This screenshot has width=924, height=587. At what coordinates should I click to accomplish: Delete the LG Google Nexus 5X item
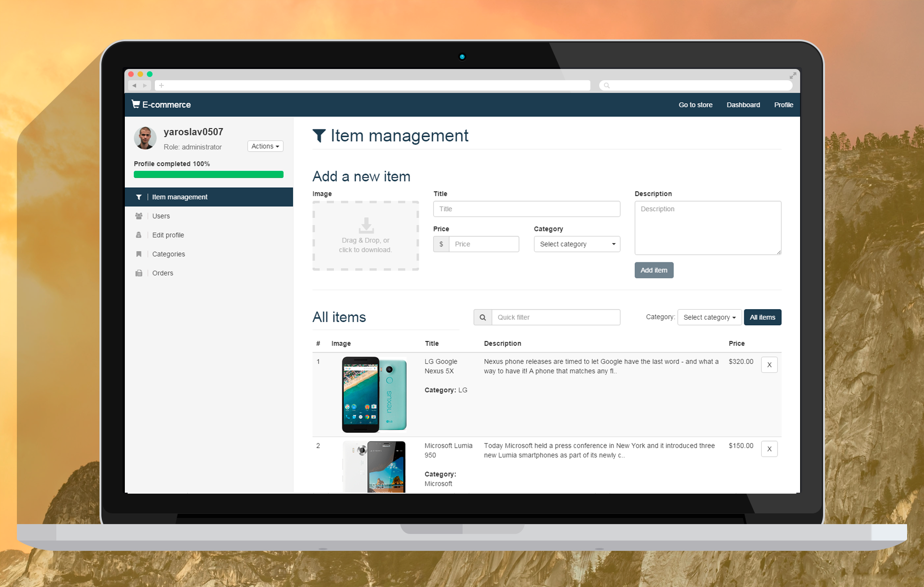coord(769,365)
